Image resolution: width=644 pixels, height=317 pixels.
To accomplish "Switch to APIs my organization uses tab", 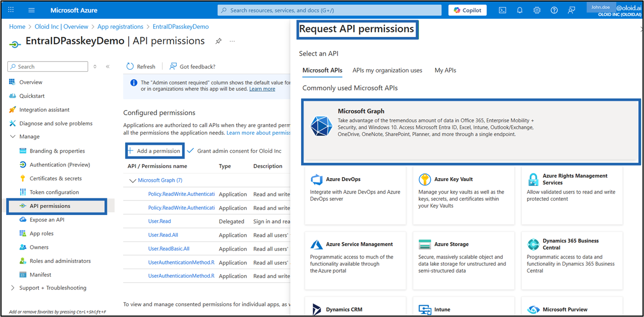I will (x=387, y=70).
